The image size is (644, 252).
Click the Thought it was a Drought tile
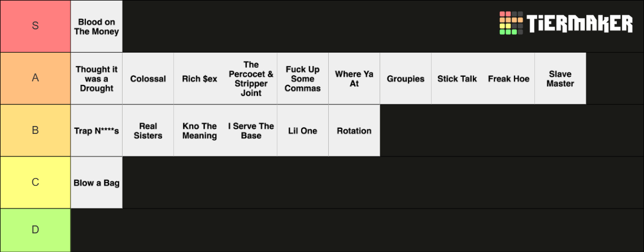[x=97, y=78]
